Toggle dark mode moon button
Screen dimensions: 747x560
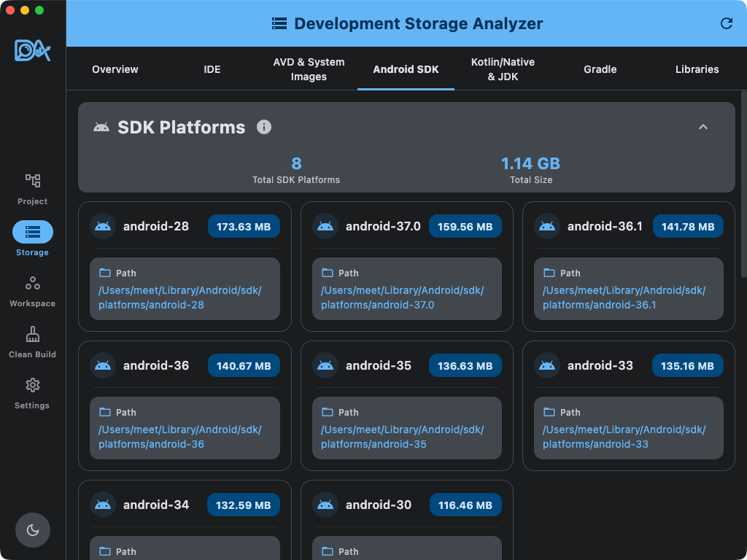click(x=32, y=530)
